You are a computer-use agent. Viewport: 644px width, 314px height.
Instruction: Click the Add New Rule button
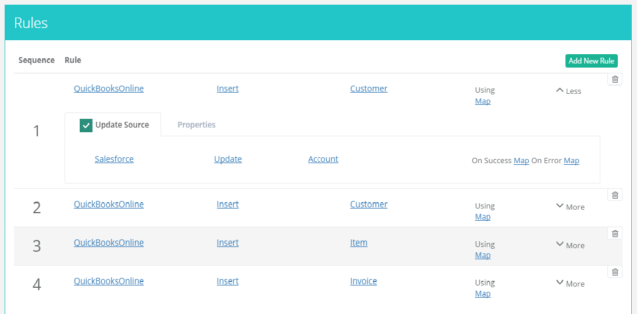[x=591, y=61]
